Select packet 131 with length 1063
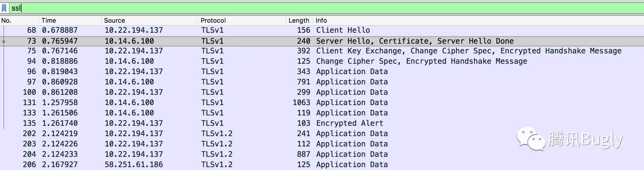 coord(322,103)
